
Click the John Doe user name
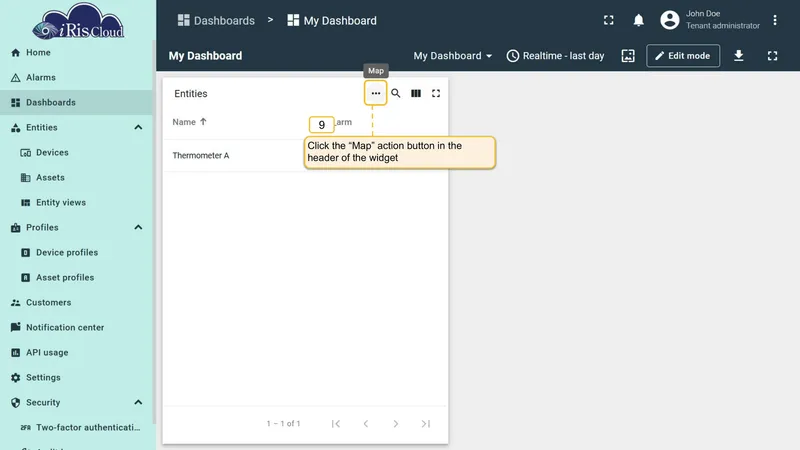[x=703, y=14]
